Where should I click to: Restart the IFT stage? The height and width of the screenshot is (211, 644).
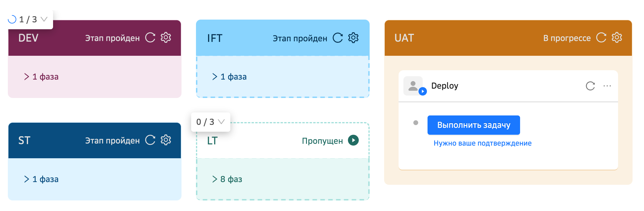(338, 38)
